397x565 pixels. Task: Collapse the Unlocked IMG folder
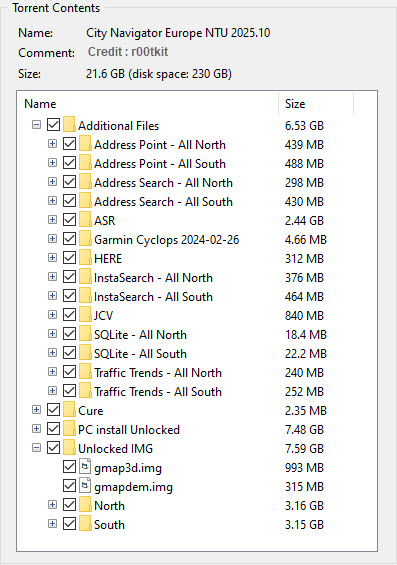[36, 449]
